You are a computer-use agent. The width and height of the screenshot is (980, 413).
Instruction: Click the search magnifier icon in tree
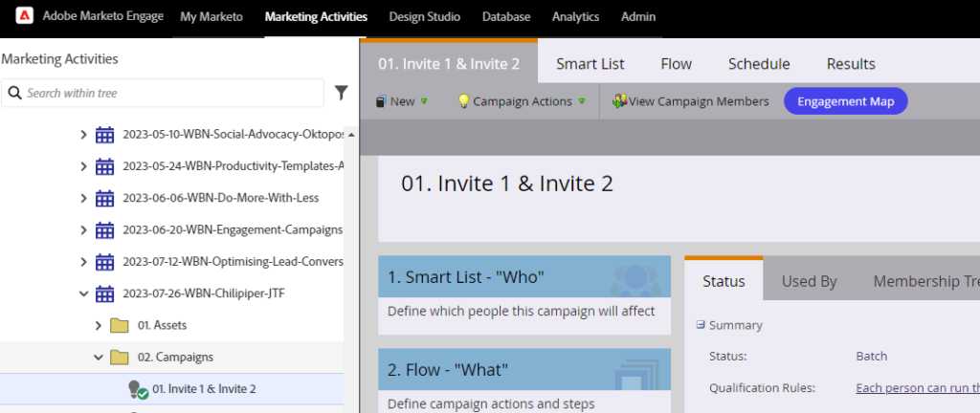click(15, 93)
